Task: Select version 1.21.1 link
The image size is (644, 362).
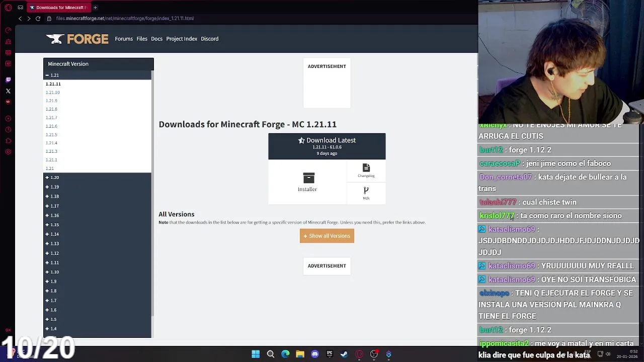Action: [51, 160]
